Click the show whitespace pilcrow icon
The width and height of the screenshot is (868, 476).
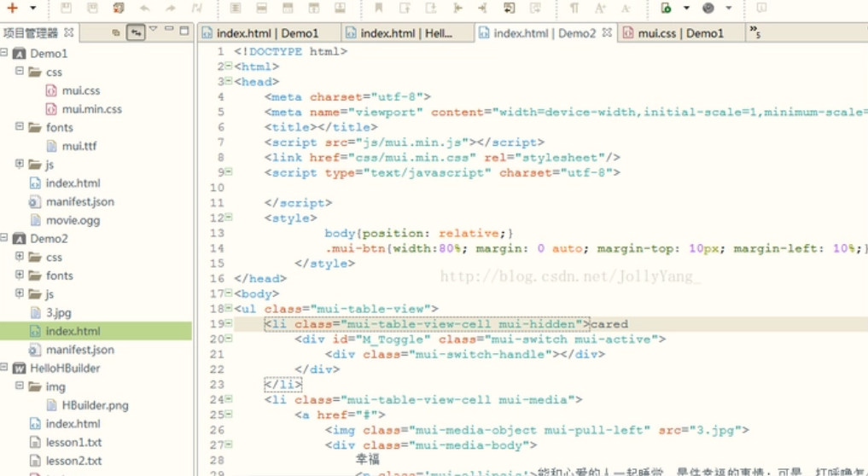pos(574,8)
